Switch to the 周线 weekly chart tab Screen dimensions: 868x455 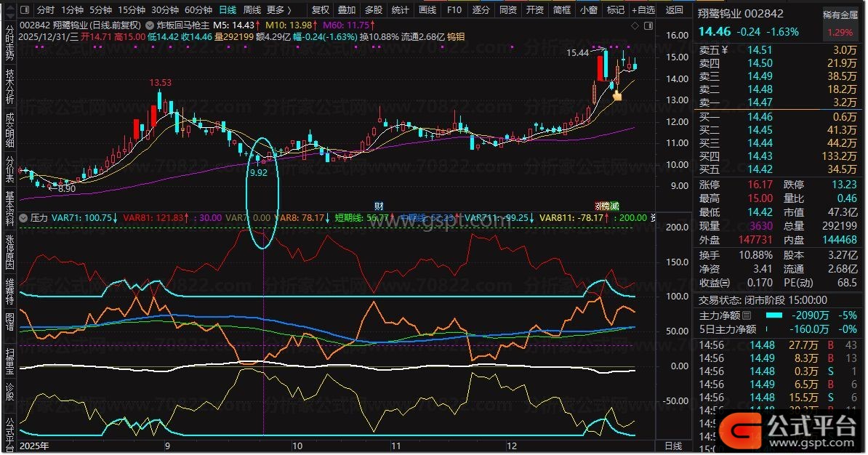pyautogui.click(x=252, y=10)
